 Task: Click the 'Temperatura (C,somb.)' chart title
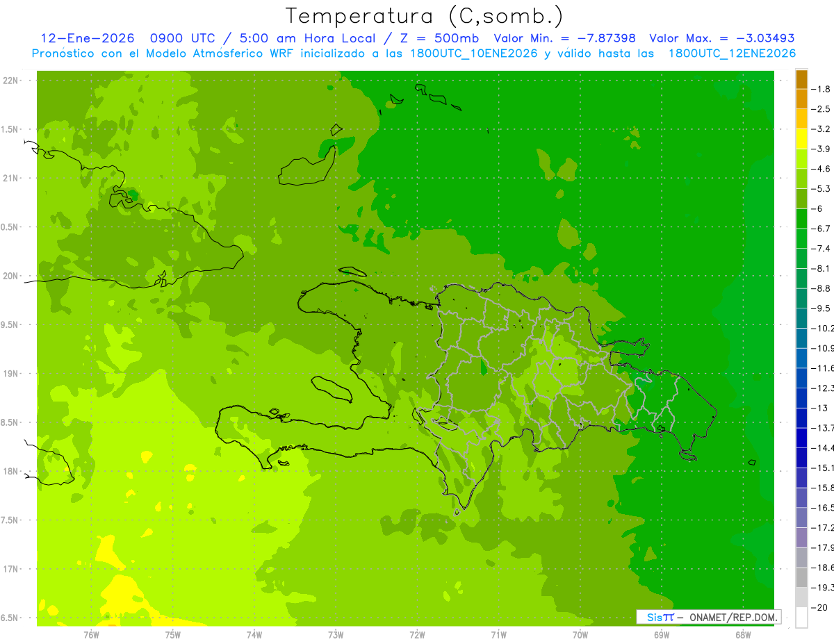point(425,16)
